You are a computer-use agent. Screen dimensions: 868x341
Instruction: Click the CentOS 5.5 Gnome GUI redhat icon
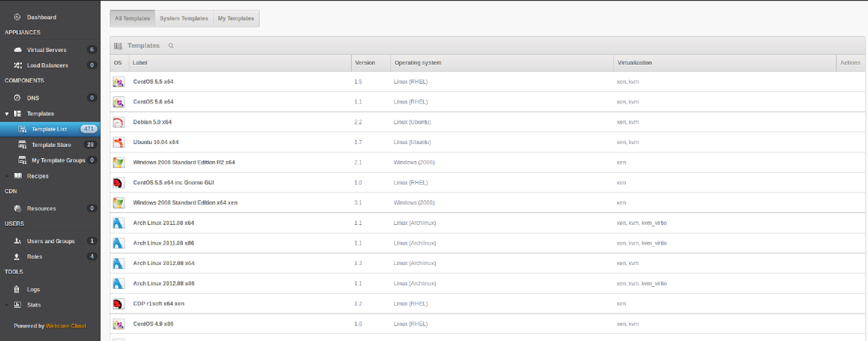click(x=118, y=183)
